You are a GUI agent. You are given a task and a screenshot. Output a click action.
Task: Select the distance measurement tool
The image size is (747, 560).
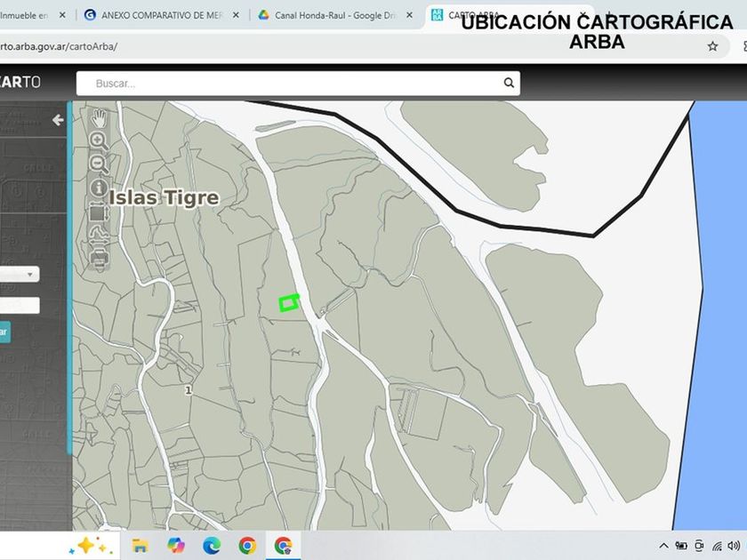99,236
